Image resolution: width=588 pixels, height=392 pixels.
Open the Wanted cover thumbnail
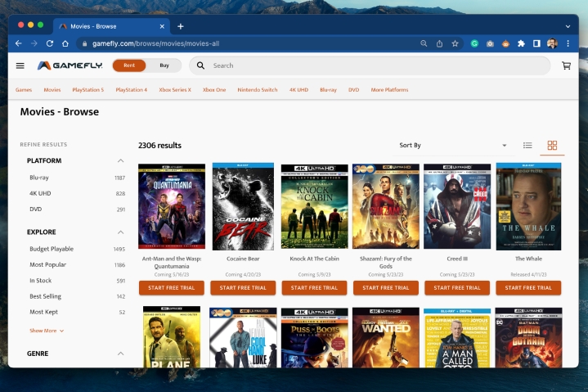[386, 338]
